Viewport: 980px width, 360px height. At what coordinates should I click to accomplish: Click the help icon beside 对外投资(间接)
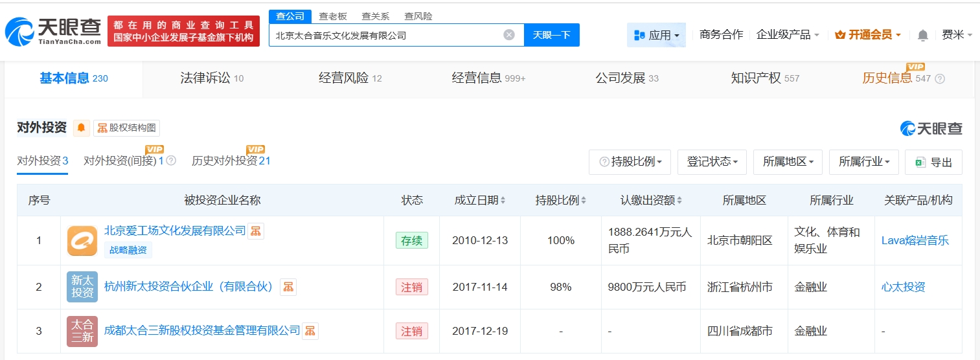[x=171, y=161]
